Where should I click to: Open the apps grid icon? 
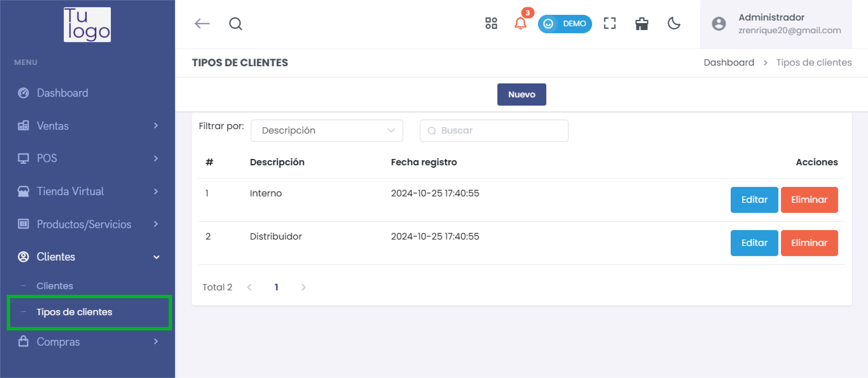491,23
